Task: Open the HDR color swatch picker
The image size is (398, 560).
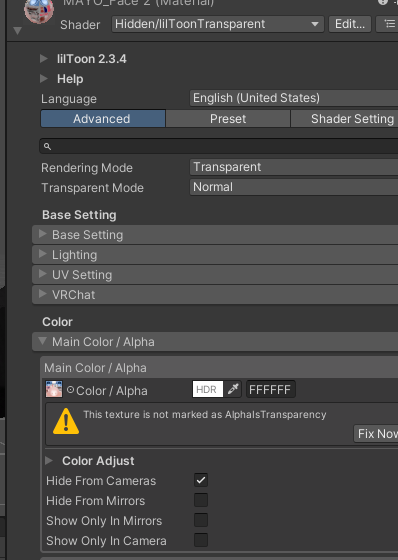Action: (208, 389)
